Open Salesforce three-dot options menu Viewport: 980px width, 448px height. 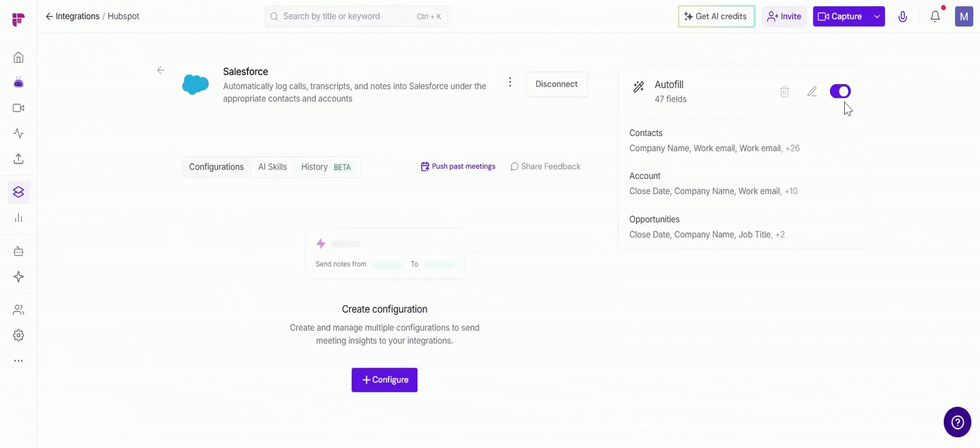510,82
